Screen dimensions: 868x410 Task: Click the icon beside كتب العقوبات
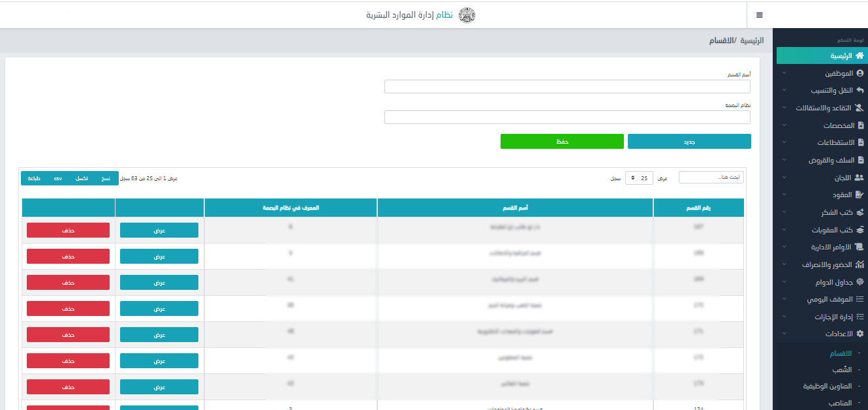pyautogui.click(x=860, y=230)
